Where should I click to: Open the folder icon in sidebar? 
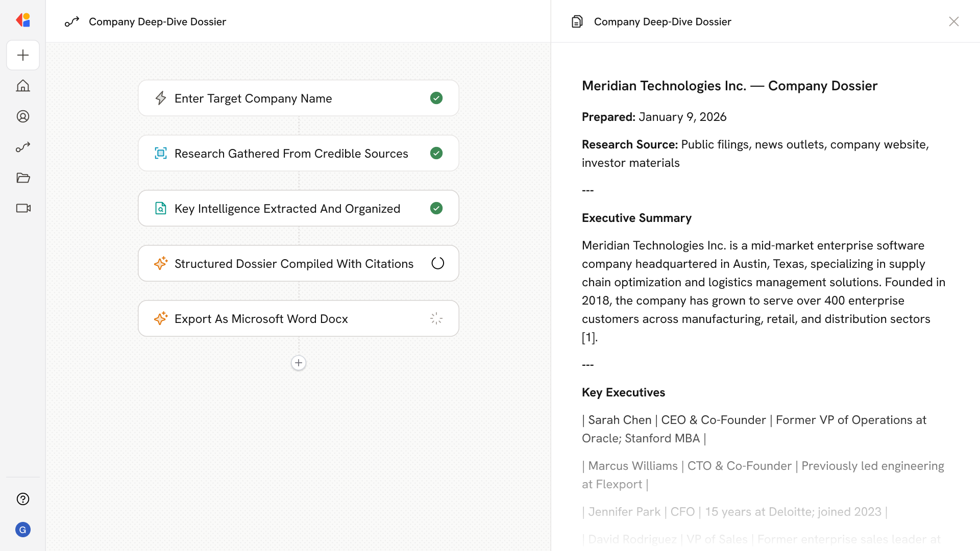[23, 178]
